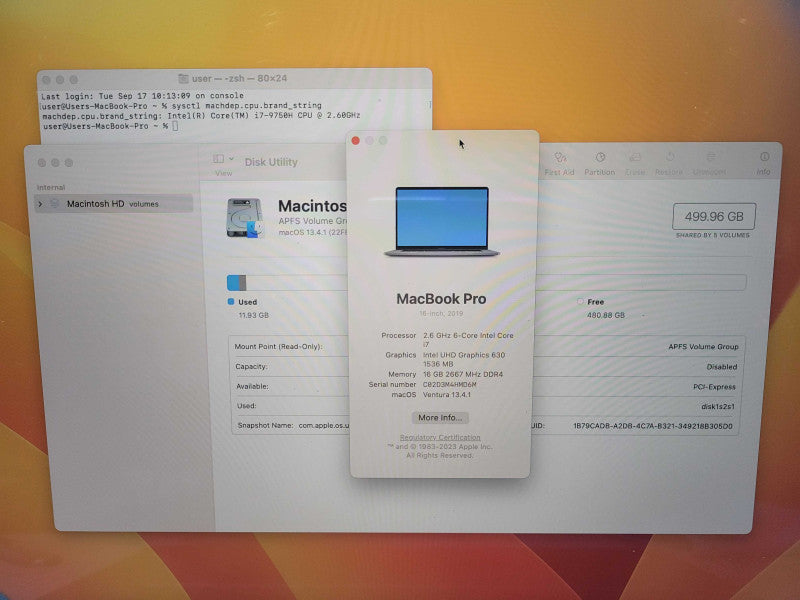Screen dimensions: 800x600
Task: Expand the Macintosh HD volumes disclosure arrow
Action: click(x=40, y=204)
